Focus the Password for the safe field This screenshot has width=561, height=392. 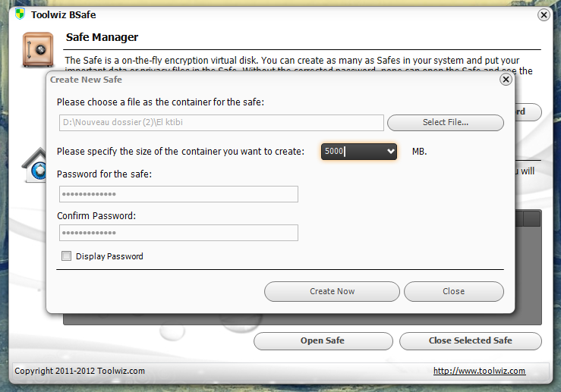click(x=178, y=194)
